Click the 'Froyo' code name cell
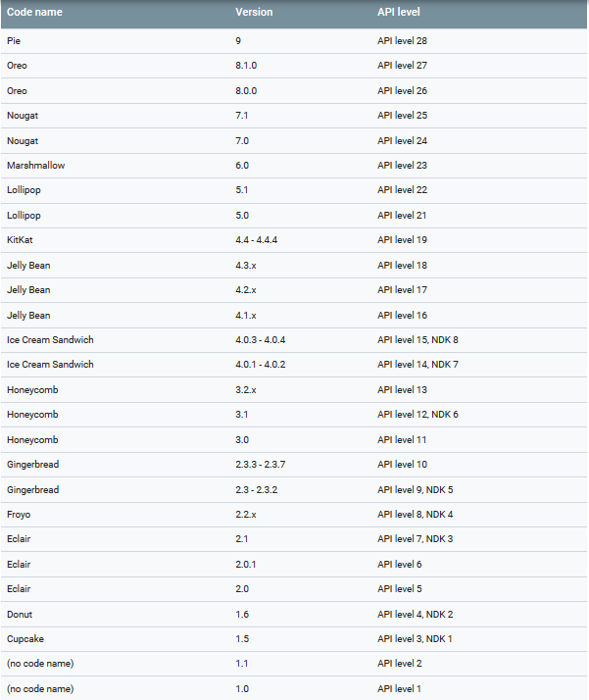This screenshot has height=700, width=589. coord(19,515)
